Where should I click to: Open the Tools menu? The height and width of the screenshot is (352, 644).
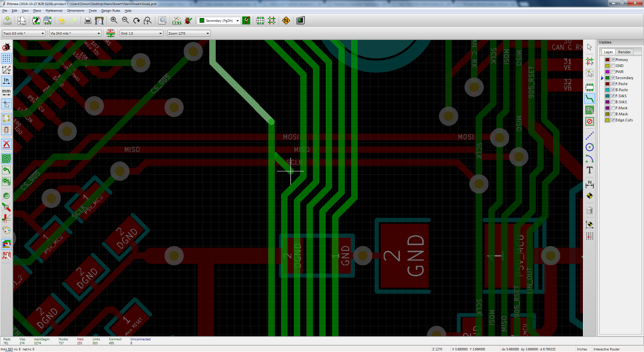[x=93, y=11]
